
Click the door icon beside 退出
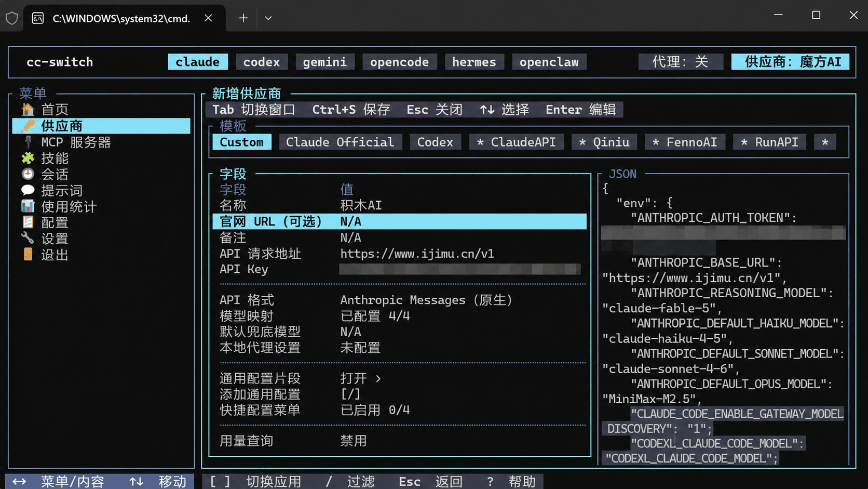28,255
